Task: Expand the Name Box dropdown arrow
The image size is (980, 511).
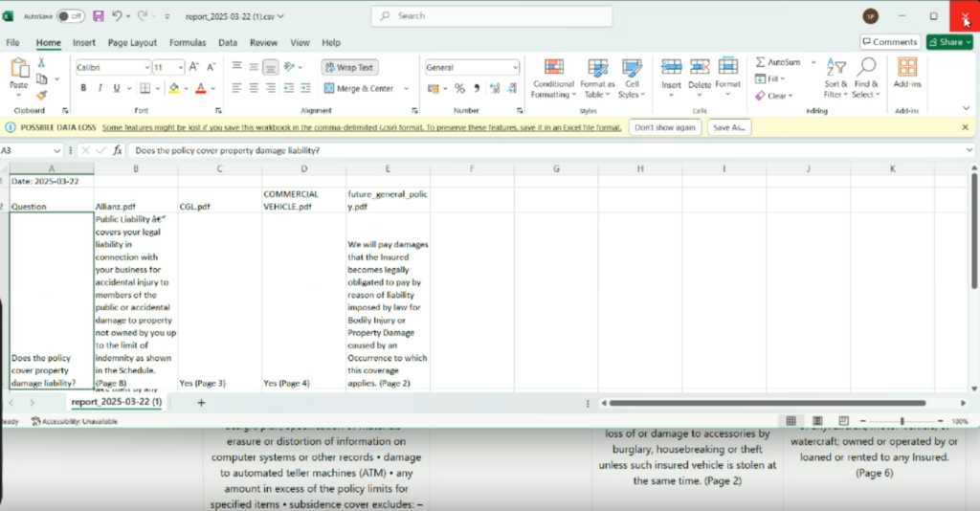Action: point(57,150)
